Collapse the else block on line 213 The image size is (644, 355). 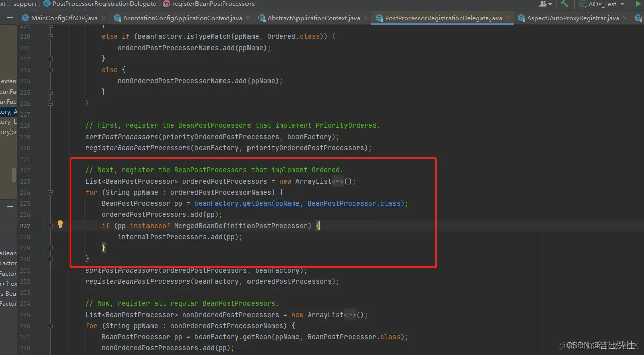click(50, 70)
